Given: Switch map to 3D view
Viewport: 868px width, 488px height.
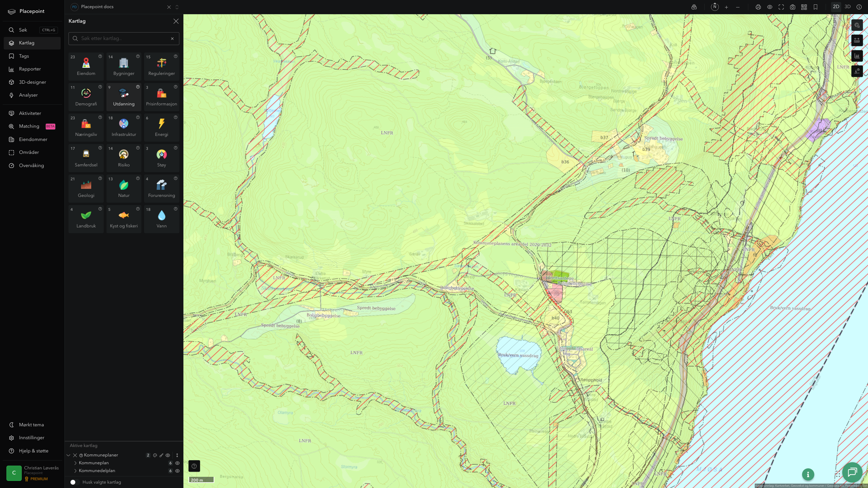Looking at the screenshot, I should (847, 7).
